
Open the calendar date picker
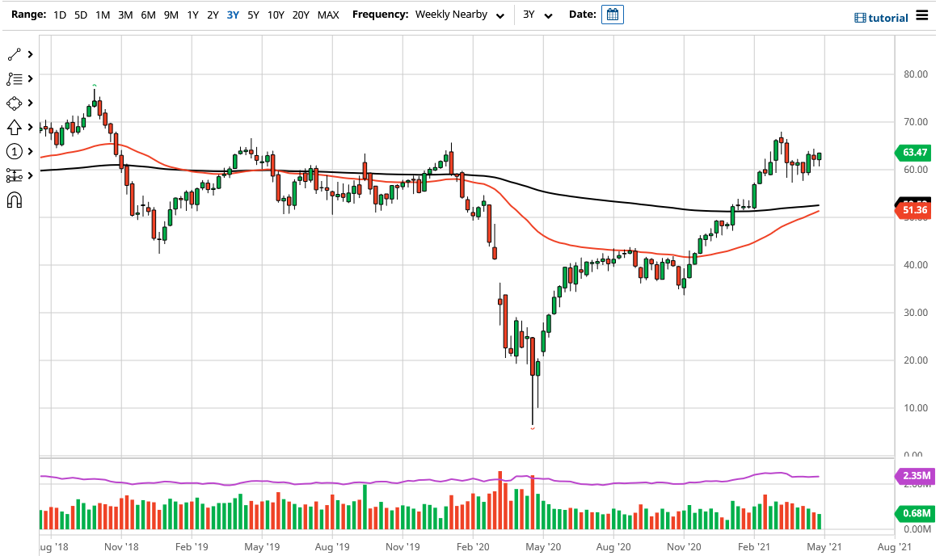612,14
